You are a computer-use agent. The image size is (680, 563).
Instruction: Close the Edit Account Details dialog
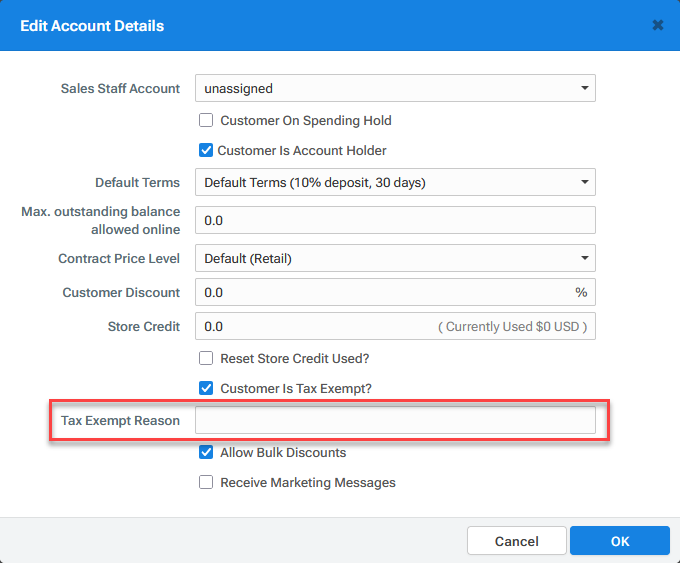point(657,25)
